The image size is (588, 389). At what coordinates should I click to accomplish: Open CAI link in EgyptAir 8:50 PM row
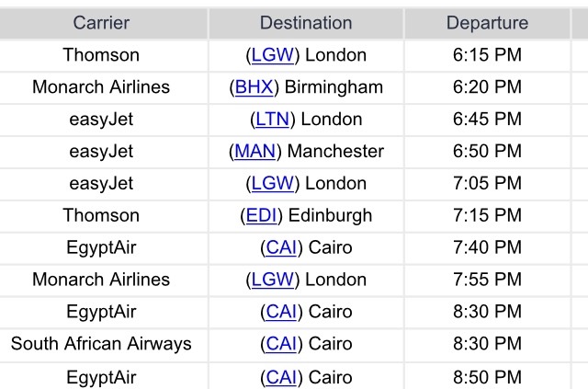tap(281, 377)
